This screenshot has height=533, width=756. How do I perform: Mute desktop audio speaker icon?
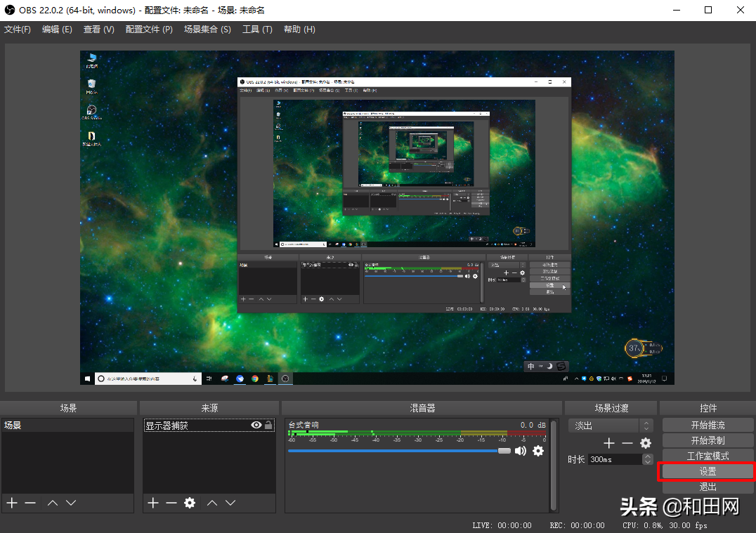[521, 451]
